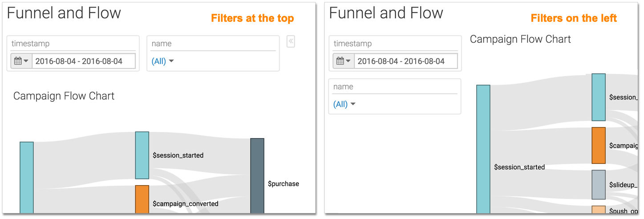Open calendar picker in the top-filters layout
Viewport: 644px width, 219px height.
coord(21,61)
